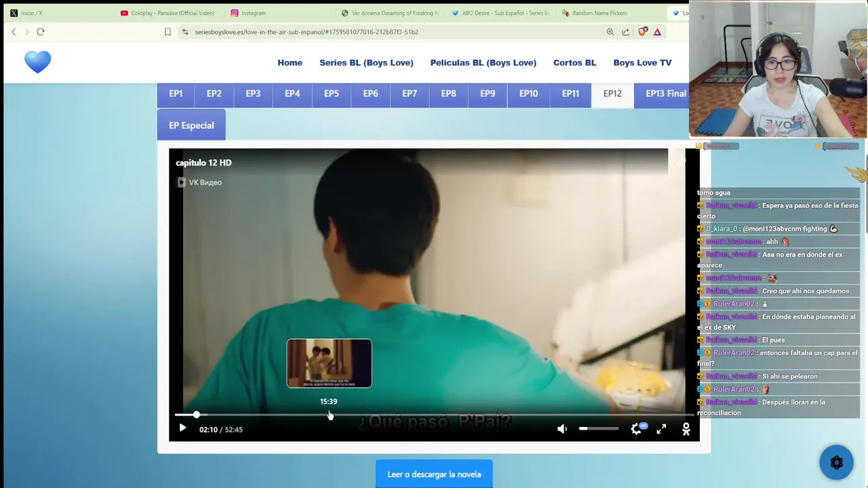Open the EP Especial tab
The height and width of the screenshot is (488, 868).
point(191,125)
